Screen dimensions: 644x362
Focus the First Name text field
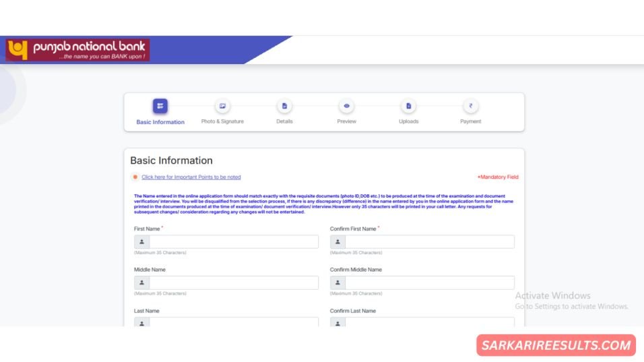[x=233, y=242]
